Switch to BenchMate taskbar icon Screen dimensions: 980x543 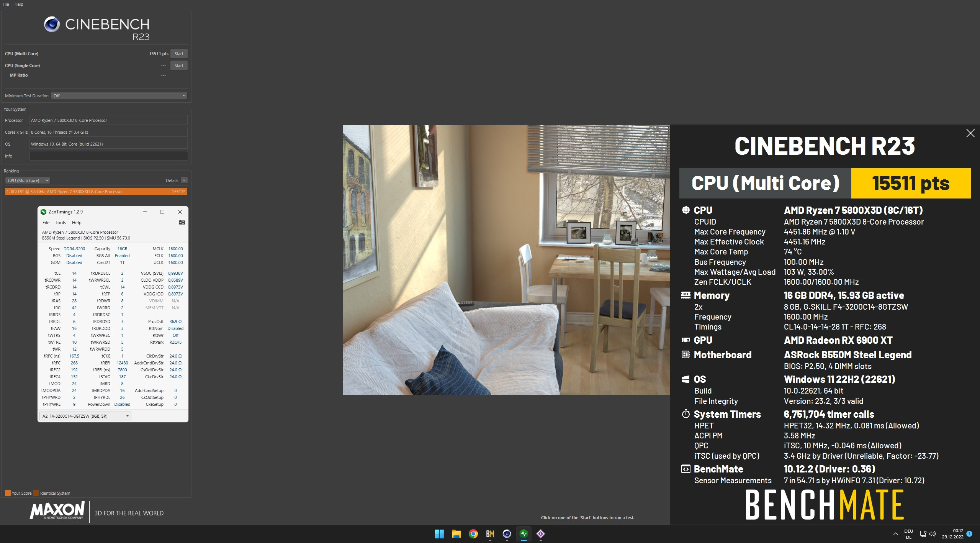490,533
